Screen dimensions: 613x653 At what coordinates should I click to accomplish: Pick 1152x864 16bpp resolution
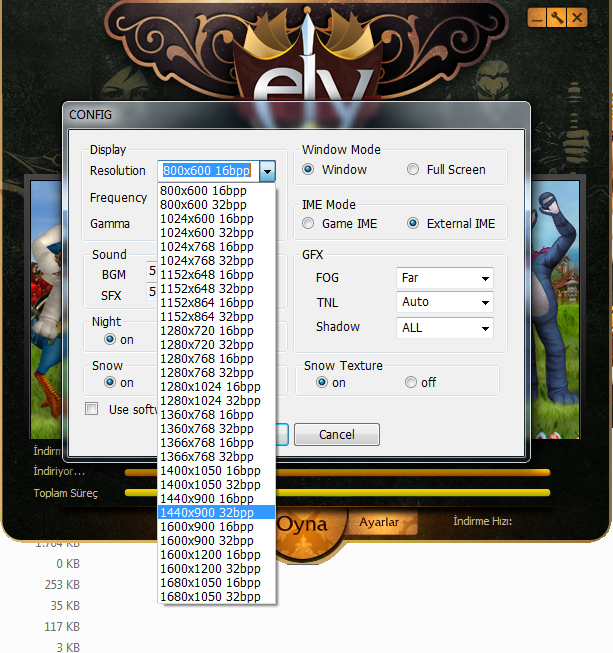point(217,303)
